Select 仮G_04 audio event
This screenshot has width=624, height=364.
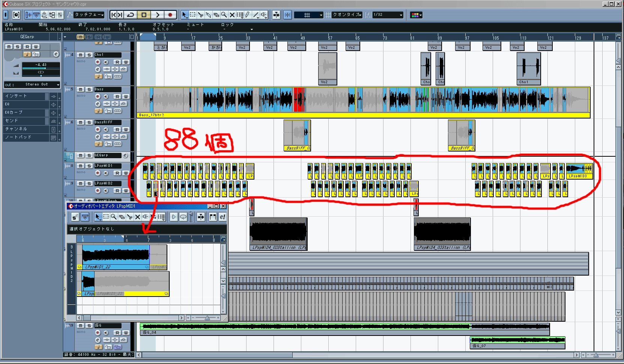(344, 330)
